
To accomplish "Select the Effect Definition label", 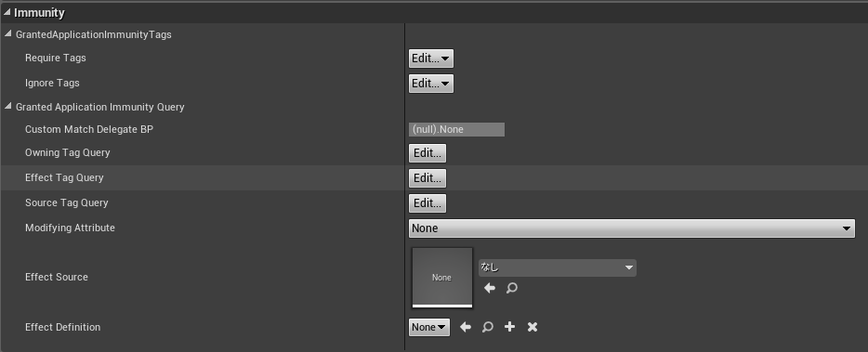I will 62,327.
